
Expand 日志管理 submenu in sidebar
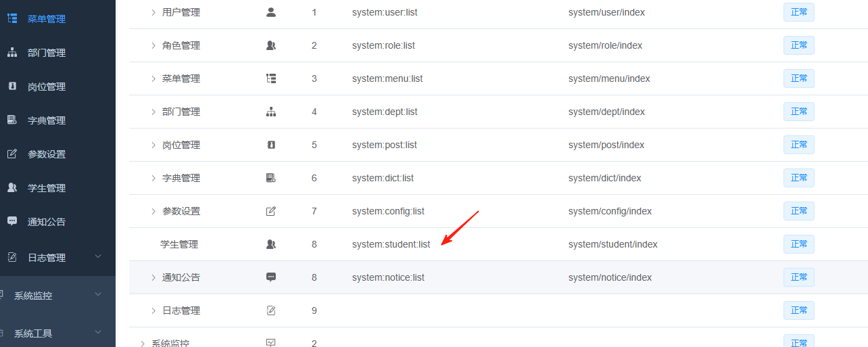(98, 257)
